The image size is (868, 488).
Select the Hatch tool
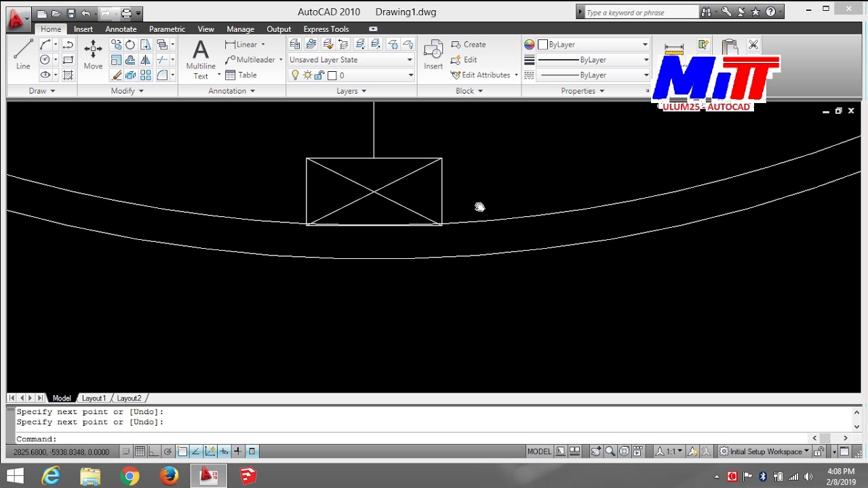[68, 75]
